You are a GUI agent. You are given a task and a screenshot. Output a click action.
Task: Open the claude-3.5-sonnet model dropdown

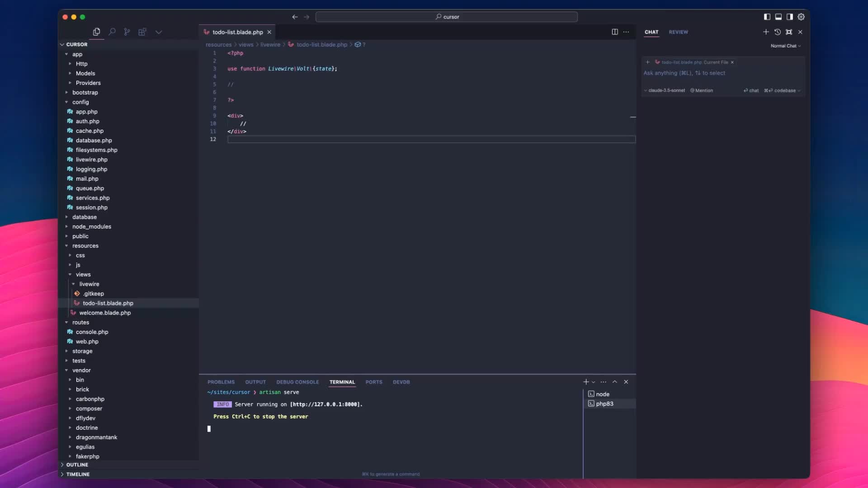pyautogui.click(x=665, y=91)
